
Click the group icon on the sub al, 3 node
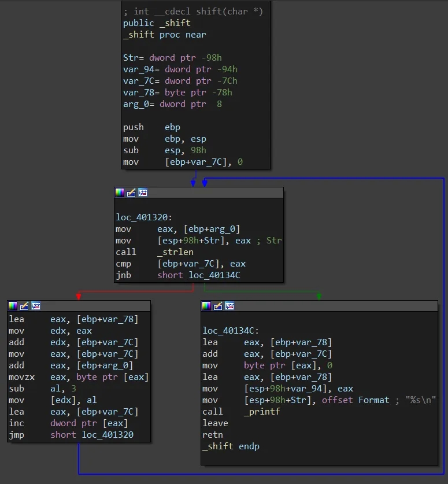click(x=36, y=306)
